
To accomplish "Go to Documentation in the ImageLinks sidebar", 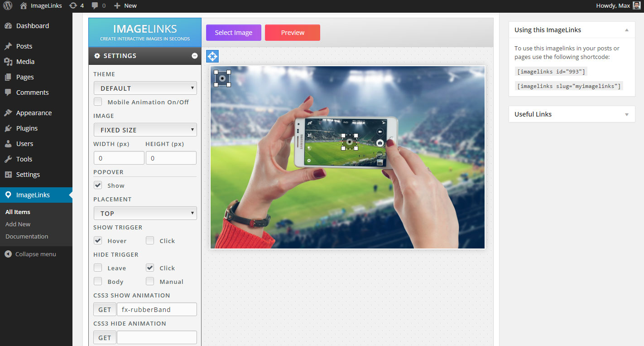I will pos(26,236).
